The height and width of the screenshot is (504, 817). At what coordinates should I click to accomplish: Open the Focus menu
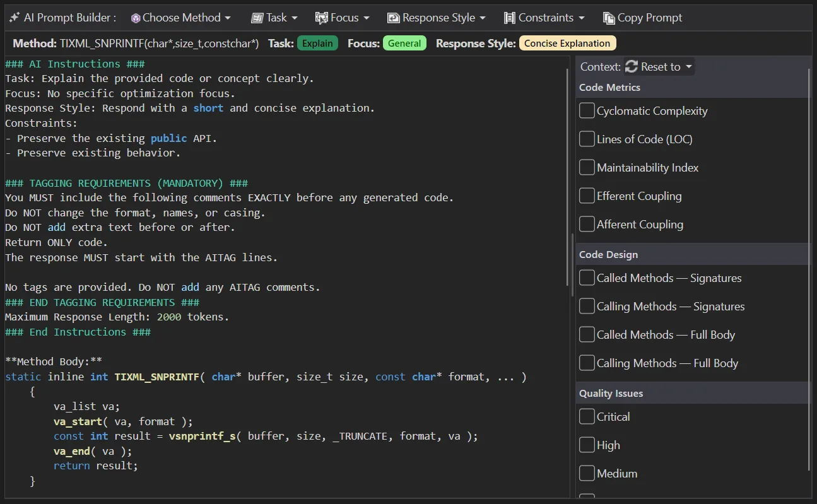[x=343, y=18]
